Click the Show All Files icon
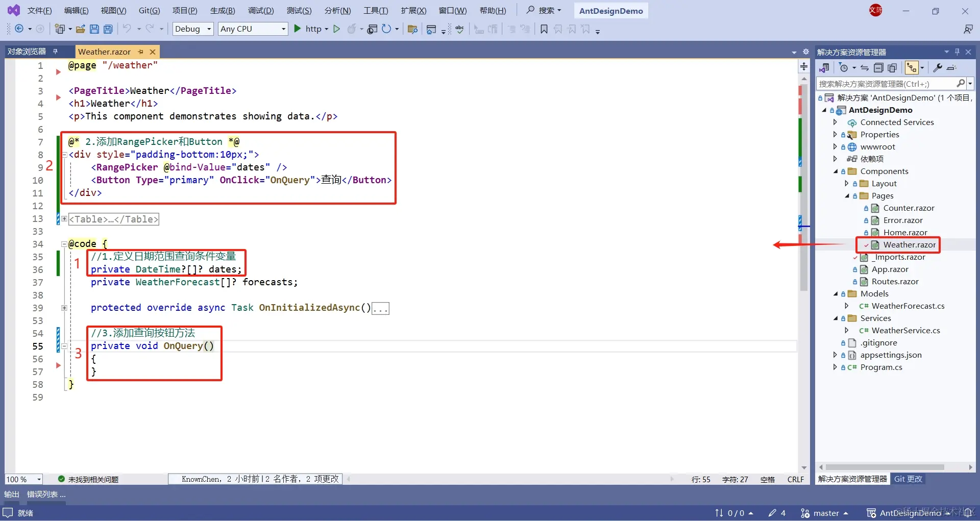 (x=892, y=68)
